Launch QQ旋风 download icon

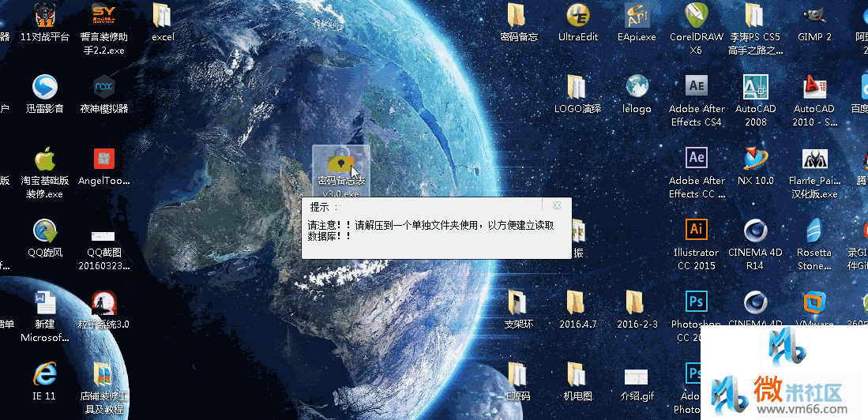point(45,238)
